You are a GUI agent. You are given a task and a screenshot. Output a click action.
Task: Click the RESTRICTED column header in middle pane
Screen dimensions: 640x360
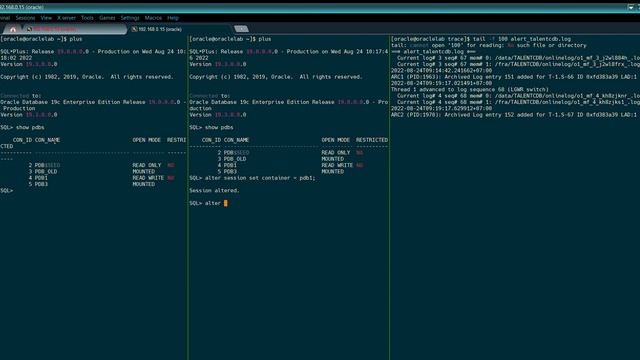(x=372, y=140)
